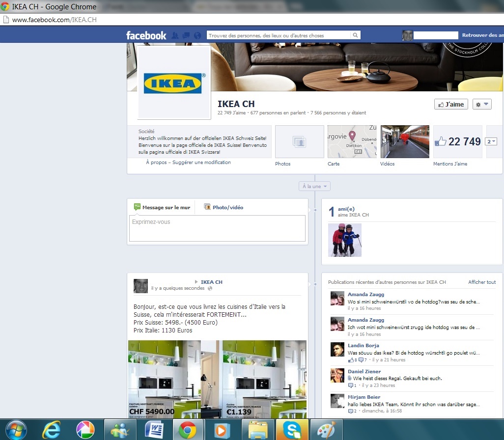Open messages icon in Facebook header
Screen dimensions: 504x440
186,35
